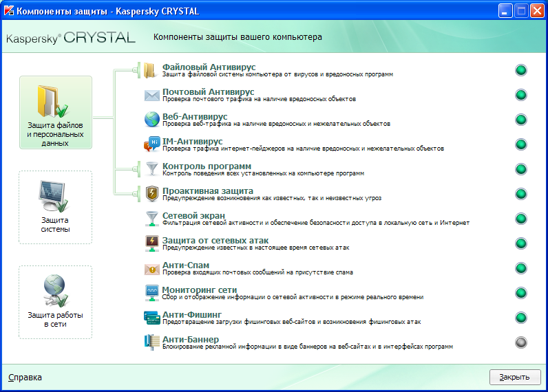The image size is (548, 392).
Task: Open Почтовый Антивирус component title
Action: pos(209,91)
